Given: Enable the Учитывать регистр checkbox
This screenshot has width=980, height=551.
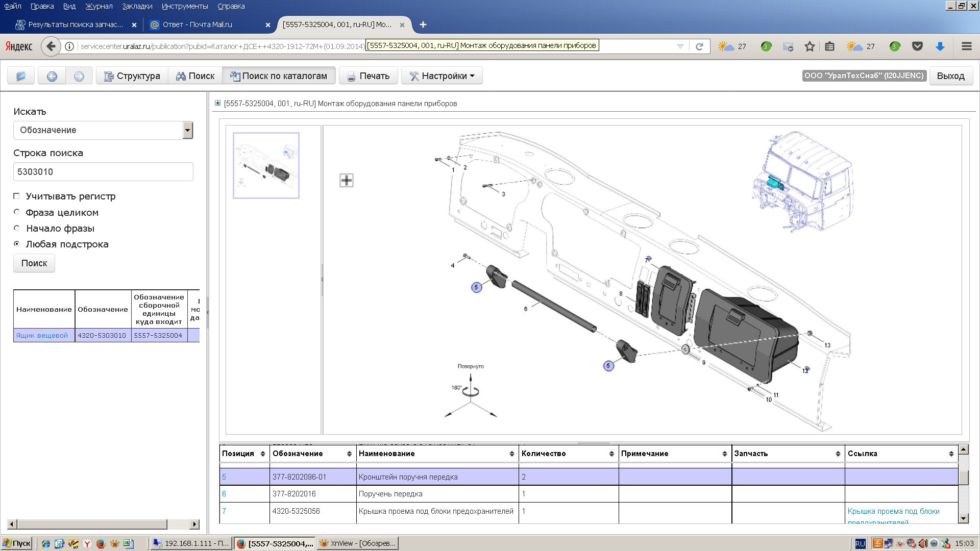Looking at the screenshot, I should point(17,196).
